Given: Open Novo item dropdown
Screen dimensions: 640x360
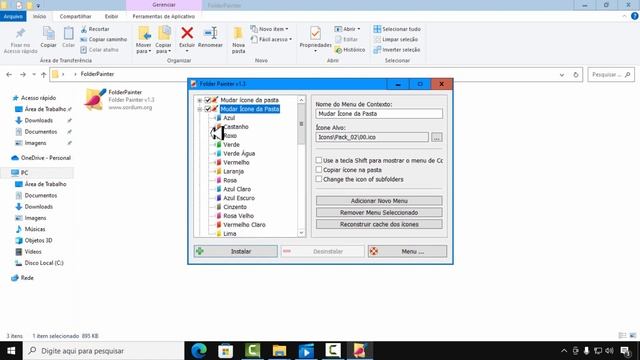Looking at the screenshot, I should [269, 29].
